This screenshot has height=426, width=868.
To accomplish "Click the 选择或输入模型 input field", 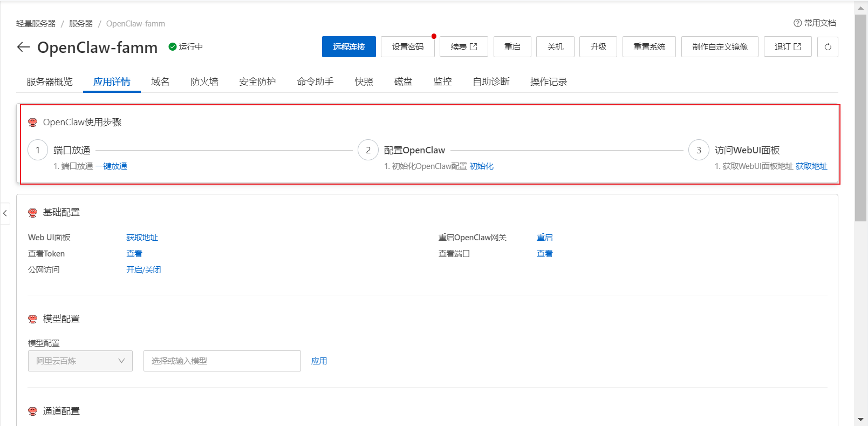I will 222,361.
